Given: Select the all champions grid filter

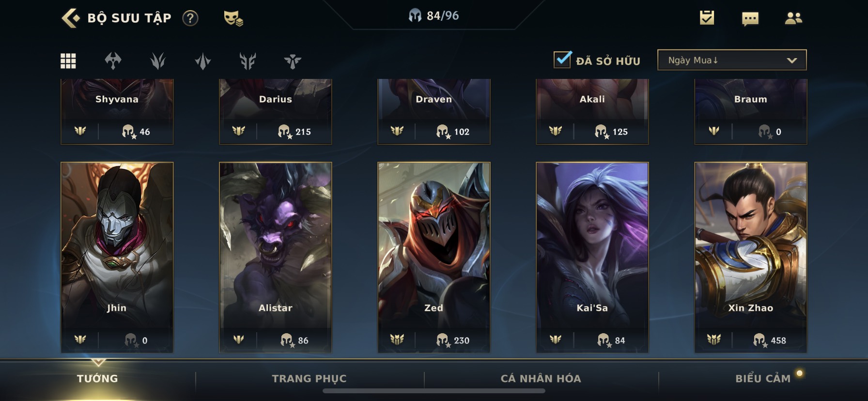Looking at the screenshot, I should coord(68,61).
